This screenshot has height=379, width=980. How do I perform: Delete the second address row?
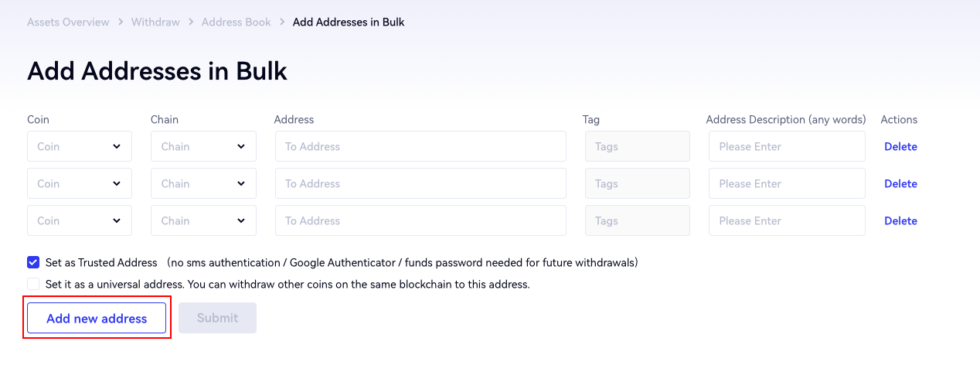click(900, 183)
